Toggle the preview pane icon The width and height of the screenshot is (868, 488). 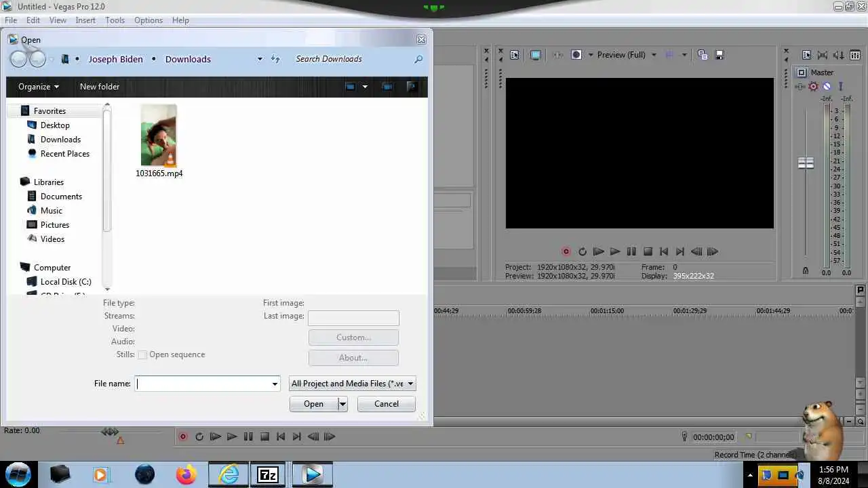387,87
